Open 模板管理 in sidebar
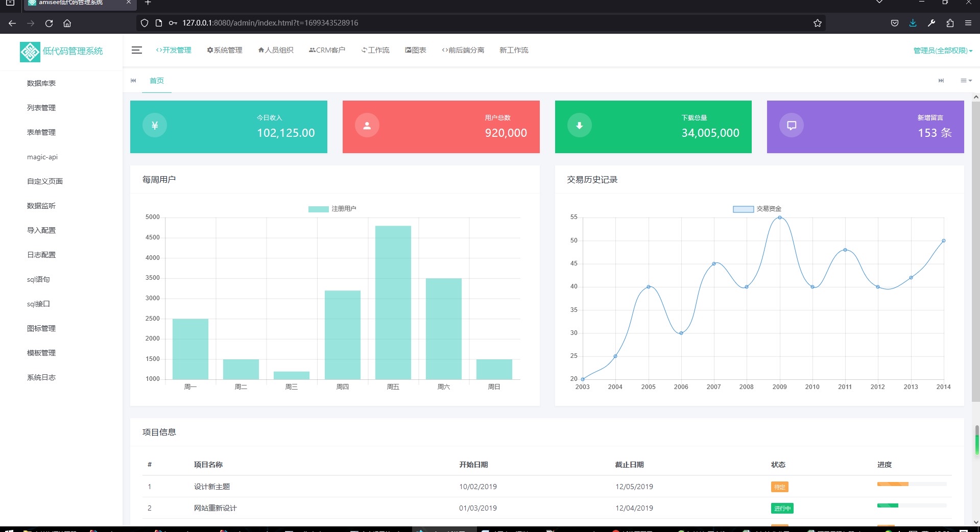This screenshot has height=532, width=980. [x=41, y=353]
